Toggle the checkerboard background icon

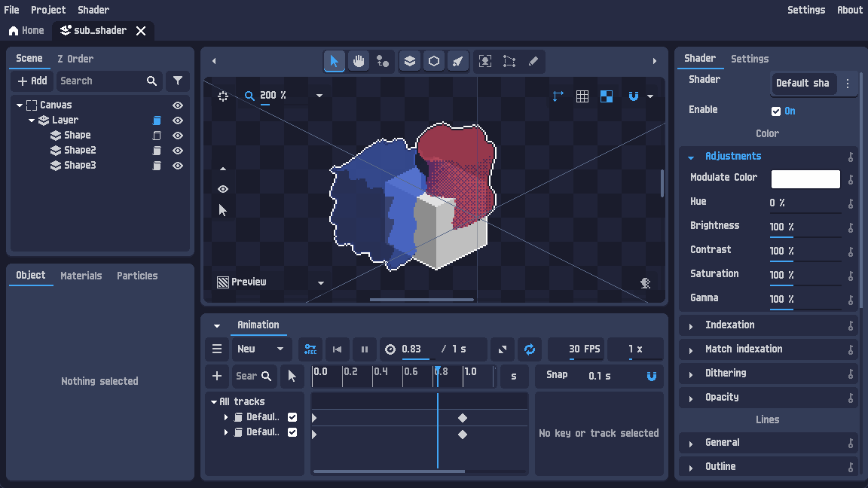tap(607, 96)
